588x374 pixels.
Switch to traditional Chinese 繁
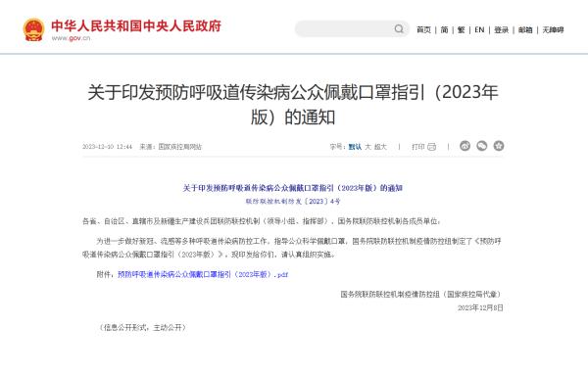pyautogui.click(x=462, y=30)
